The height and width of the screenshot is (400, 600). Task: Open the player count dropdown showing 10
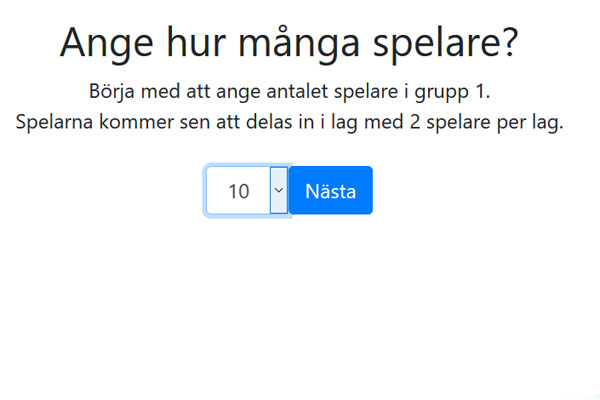pos(247,190)
